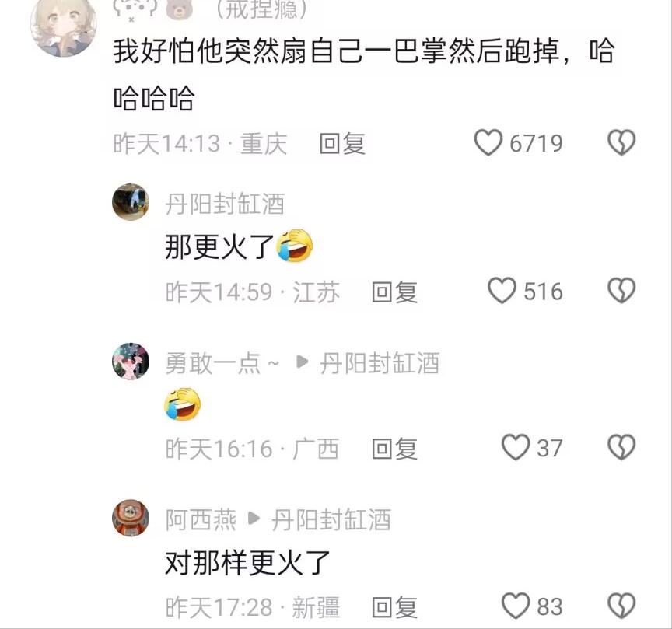Dislike the 对那样更火了 reply from 新疆
This screenshot has height=629, width=672.
pos(621,606)
